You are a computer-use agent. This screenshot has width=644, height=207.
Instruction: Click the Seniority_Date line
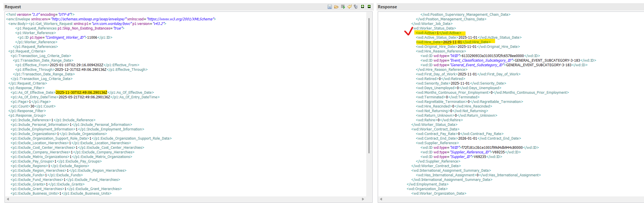(461, 83)
